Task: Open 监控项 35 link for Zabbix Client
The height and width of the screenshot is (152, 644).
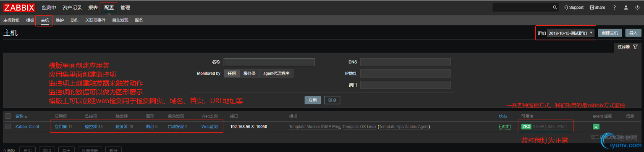Action: click(91, 126)
